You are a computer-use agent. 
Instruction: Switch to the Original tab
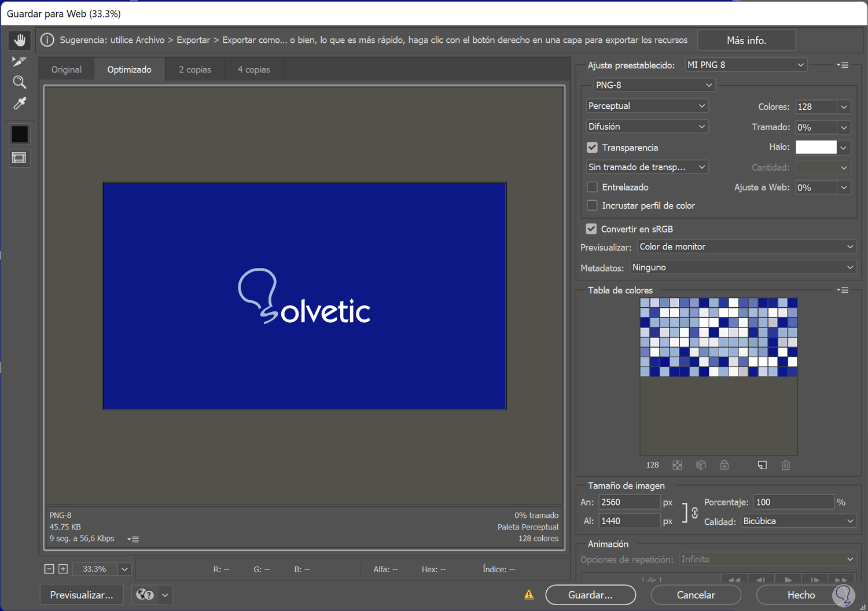click(67, 69)
